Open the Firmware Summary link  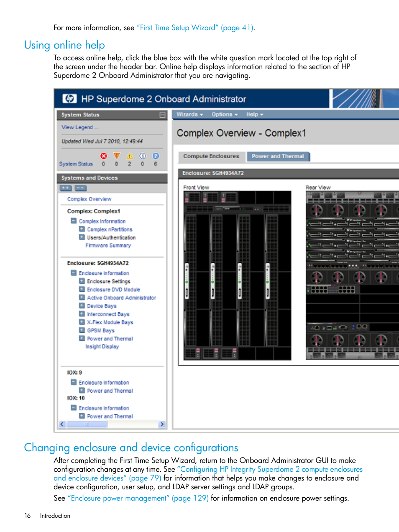pyautogui.click(x=108, y=246)
